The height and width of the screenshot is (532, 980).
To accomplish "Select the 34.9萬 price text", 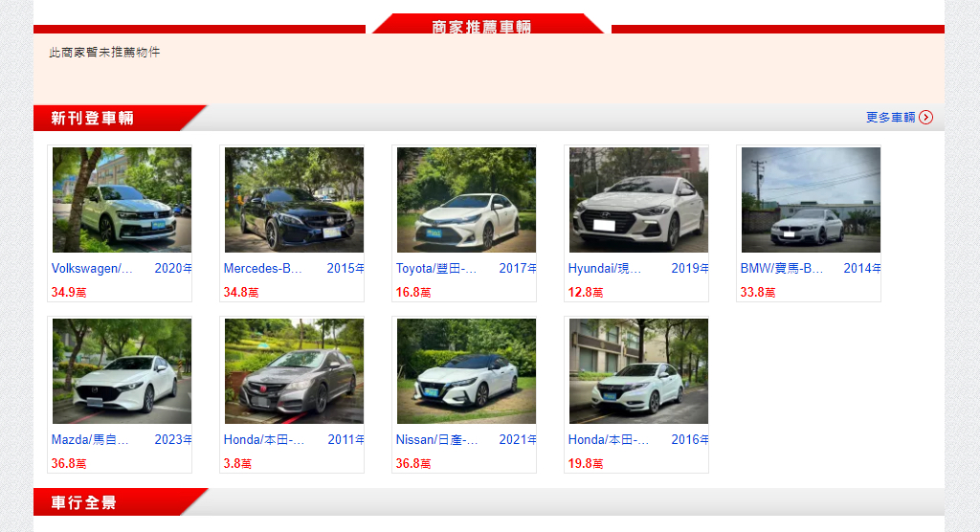I will click(x=69, y=292).
